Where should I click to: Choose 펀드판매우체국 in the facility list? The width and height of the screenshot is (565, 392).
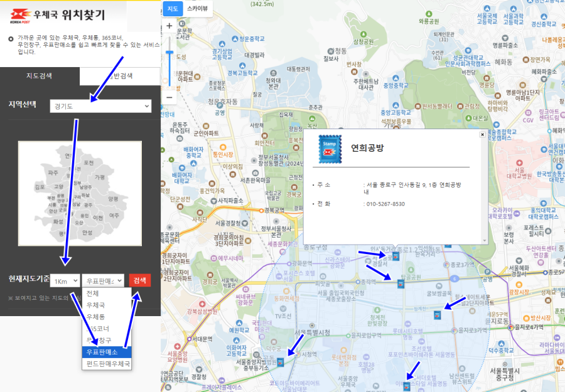pos(107,364)
